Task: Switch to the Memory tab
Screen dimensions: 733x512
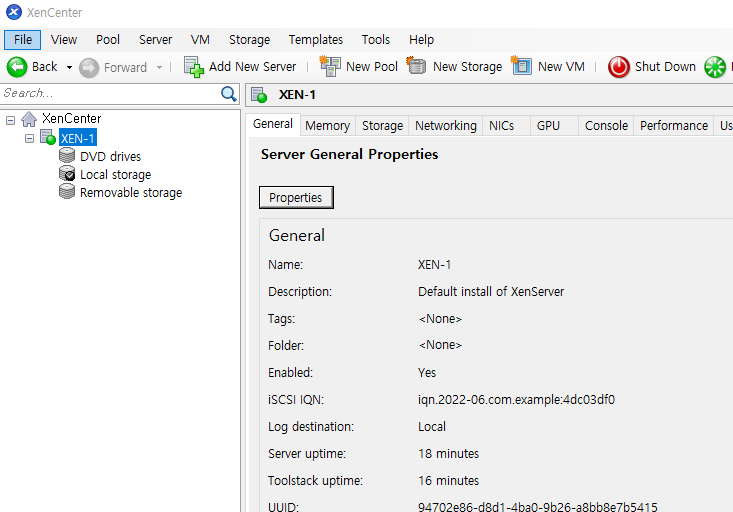Action: pyautogui.click(x=327, y=126)
